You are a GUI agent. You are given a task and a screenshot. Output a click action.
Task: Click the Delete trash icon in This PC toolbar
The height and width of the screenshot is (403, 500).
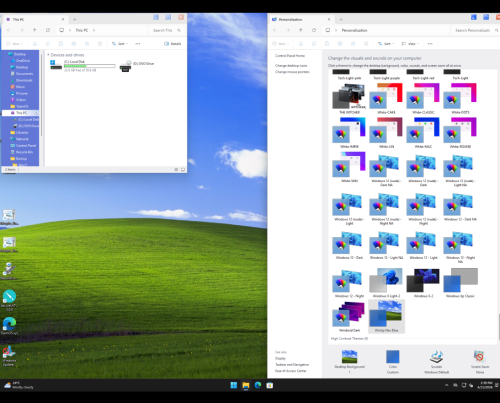coord(100,44)
